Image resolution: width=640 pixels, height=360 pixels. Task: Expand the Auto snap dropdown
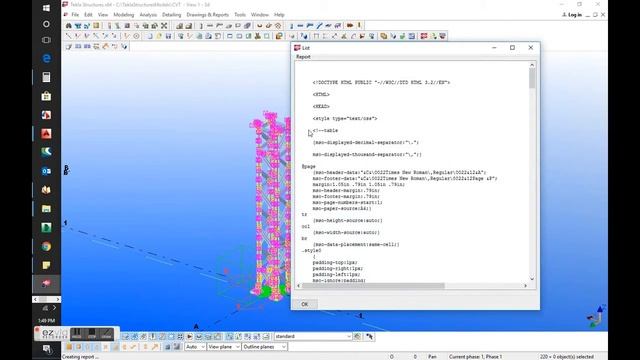tap(202, 347)
